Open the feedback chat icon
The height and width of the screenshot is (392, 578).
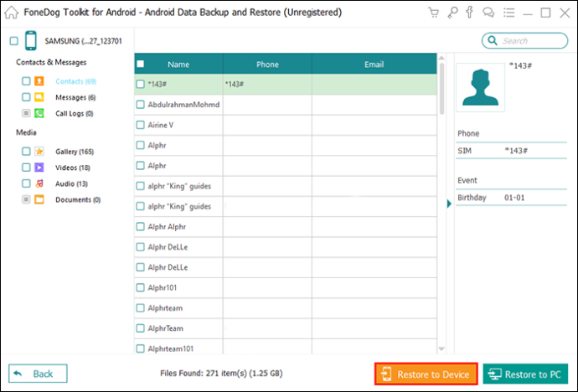pos(488,13)
